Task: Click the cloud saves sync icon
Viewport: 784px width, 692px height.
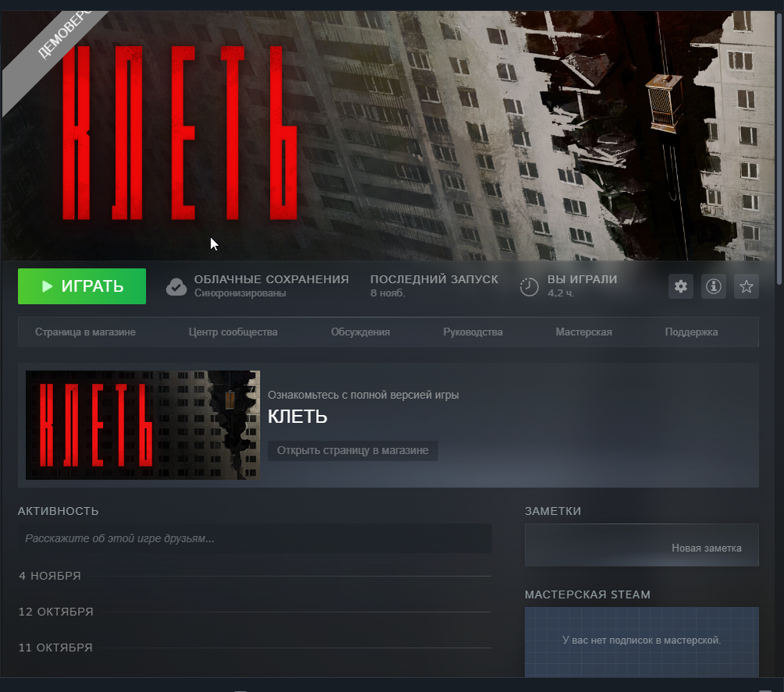Action: (176, 287)
